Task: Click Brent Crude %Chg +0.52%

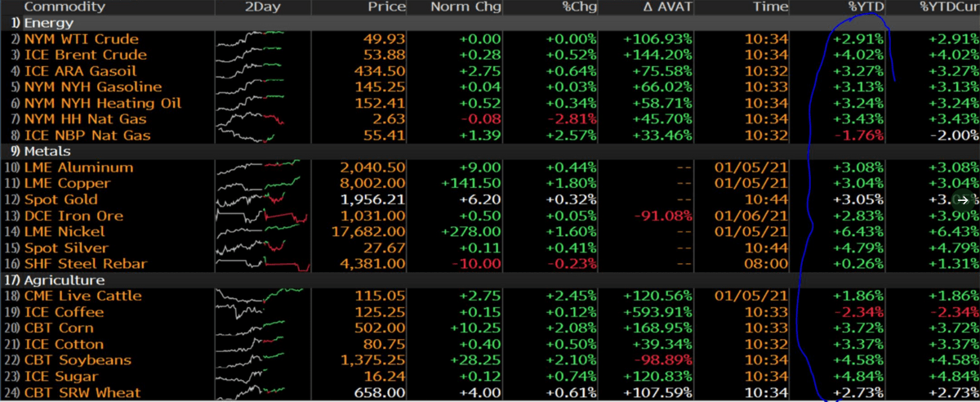Action: (573, 55)
